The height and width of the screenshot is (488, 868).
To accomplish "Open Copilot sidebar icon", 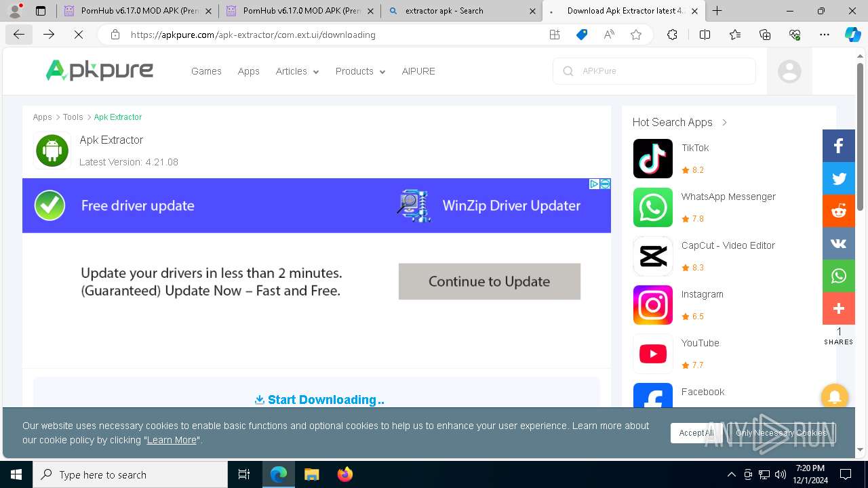I will (852, 35).
